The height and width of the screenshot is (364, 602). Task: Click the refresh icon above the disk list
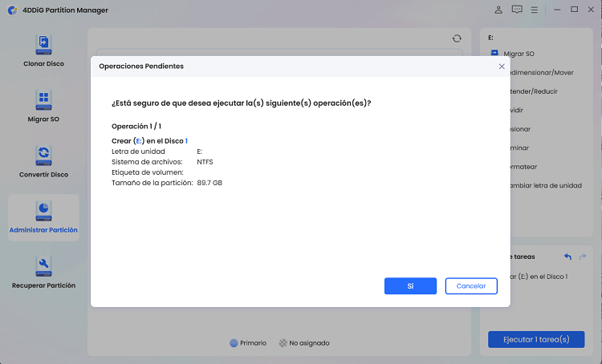point(457,38)
